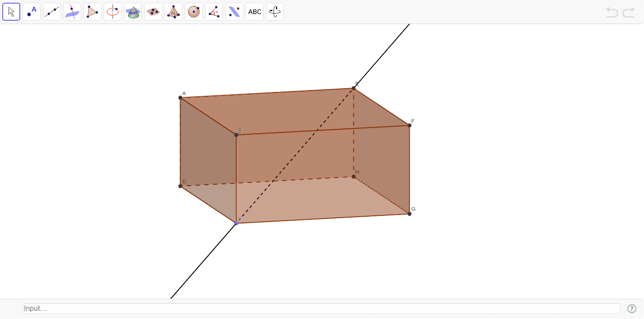Click the Undo arrow
The height and width of the screenshot is (319, 644).
click(x=612, y=13)
